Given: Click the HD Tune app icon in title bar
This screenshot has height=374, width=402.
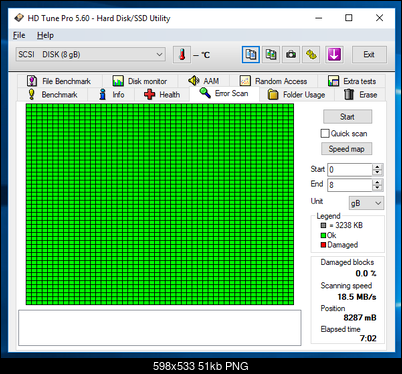Looking at the screenshot, I should [x=19, y=18].
